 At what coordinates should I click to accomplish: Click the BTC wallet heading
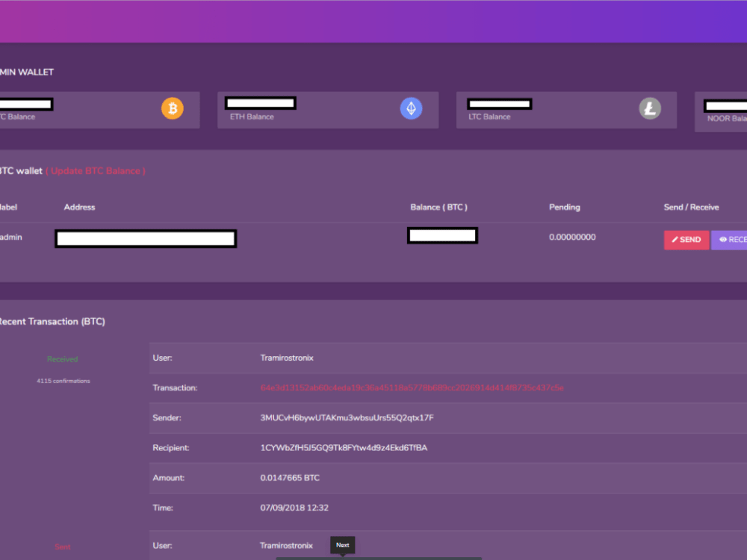(x=21, y=171)
